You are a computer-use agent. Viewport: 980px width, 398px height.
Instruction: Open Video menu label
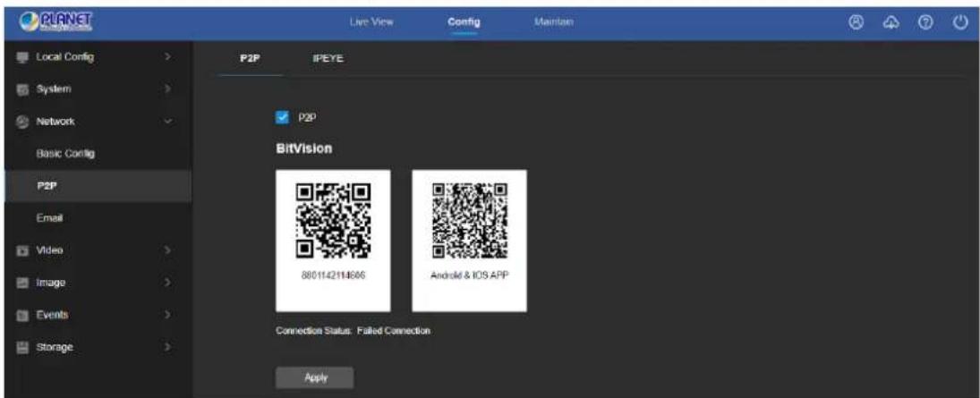click(49, 250)
